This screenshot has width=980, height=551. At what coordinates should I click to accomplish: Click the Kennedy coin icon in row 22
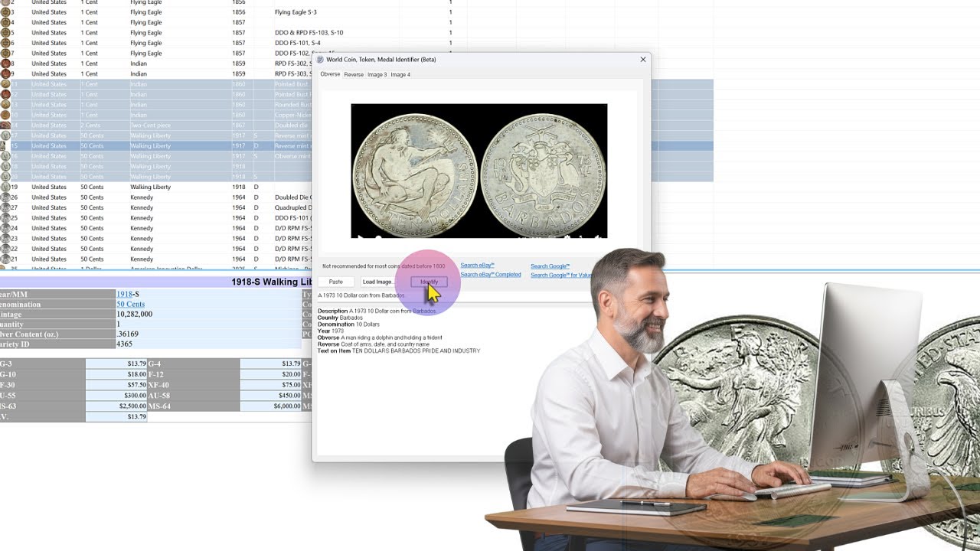pyautogui.click(x=5, y=249)
